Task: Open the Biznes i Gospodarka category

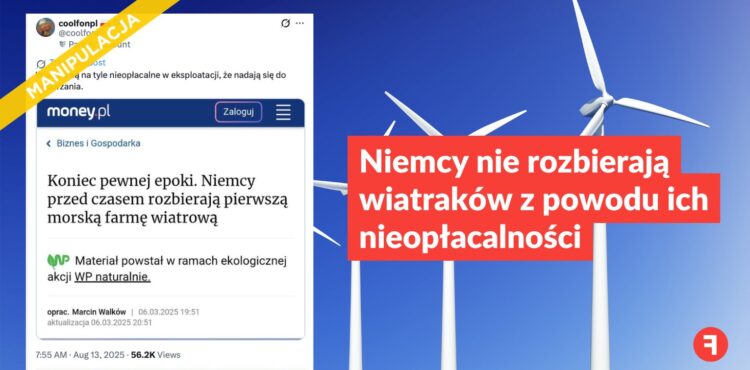Action: click(x=99, y=143)
